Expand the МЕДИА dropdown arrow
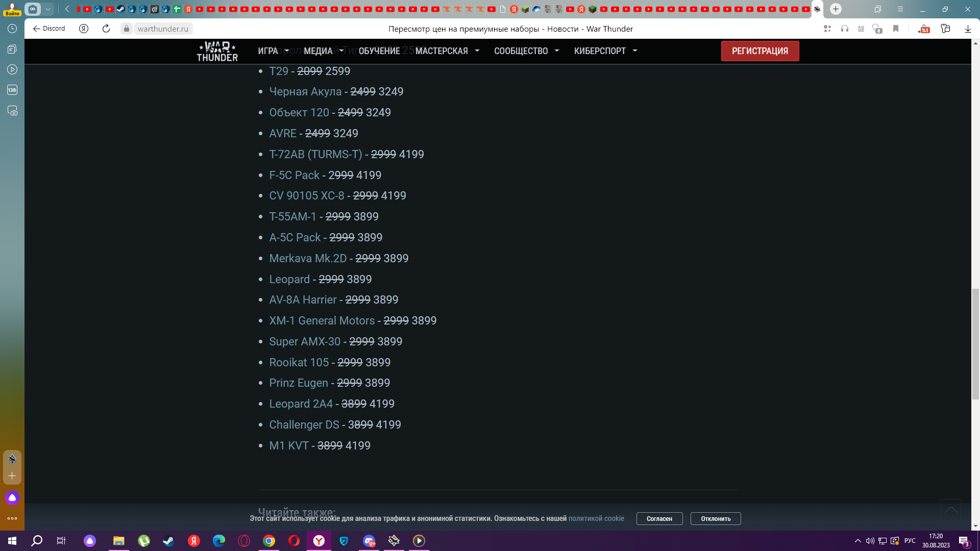Screen dimensions: 980x551 (341, 51)
